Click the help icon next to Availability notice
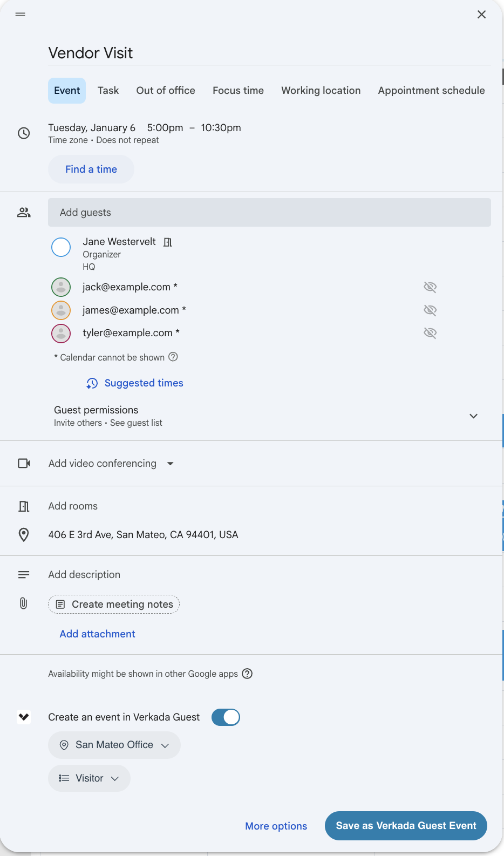The image size is (504, 856). (x=247, y=674)
